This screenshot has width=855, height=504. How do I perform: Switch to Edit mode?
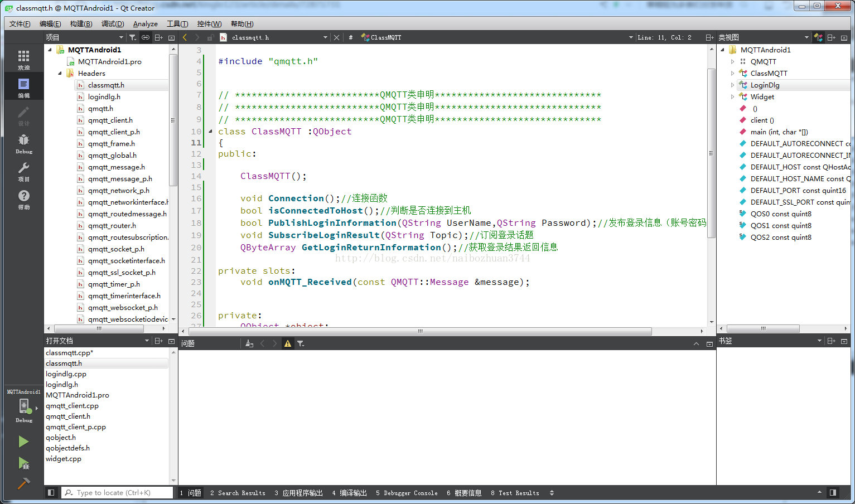[23, 87]
